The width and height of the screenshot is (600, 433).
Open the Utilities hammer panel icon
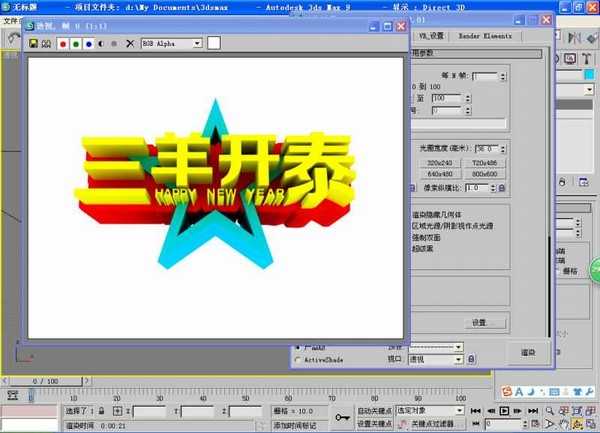(x=587, y=59)
